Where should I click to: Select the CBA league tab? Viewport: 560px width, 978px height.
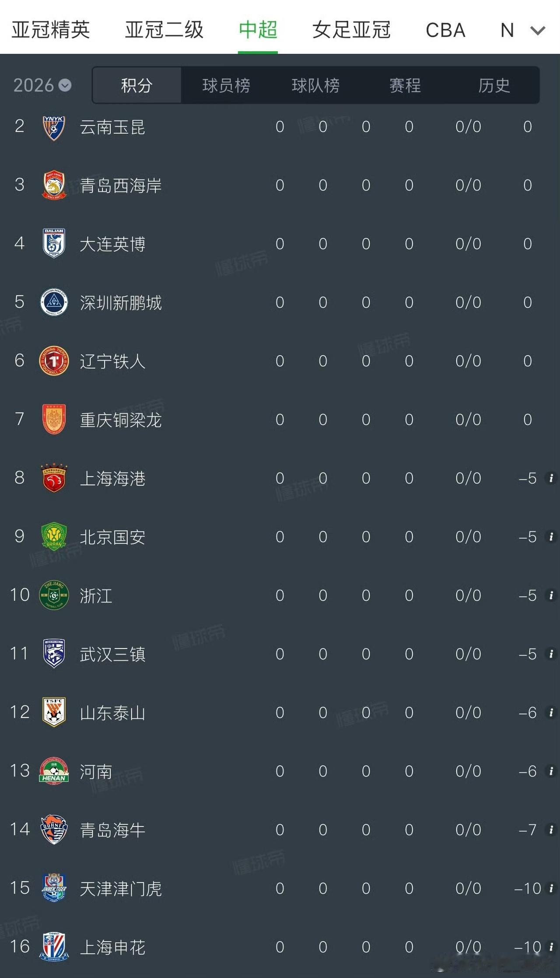445,30
